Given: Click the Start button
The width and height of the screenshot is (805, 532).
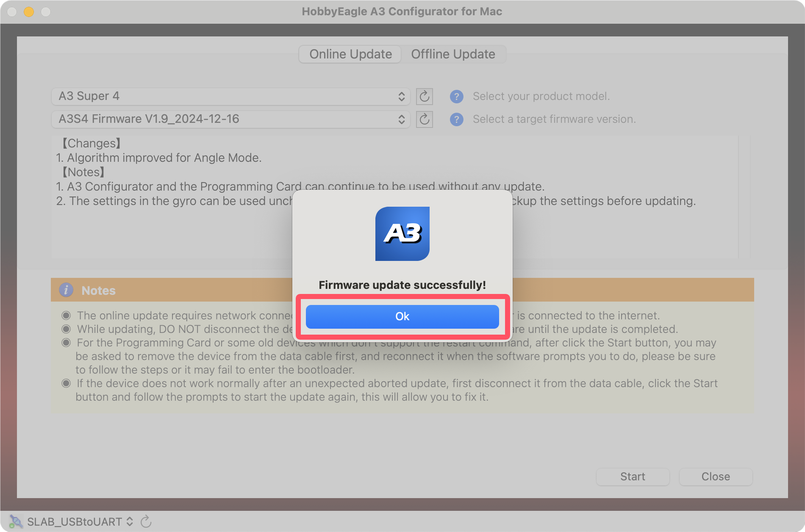Looking at the screenshot, I should (x=633, y=477).
